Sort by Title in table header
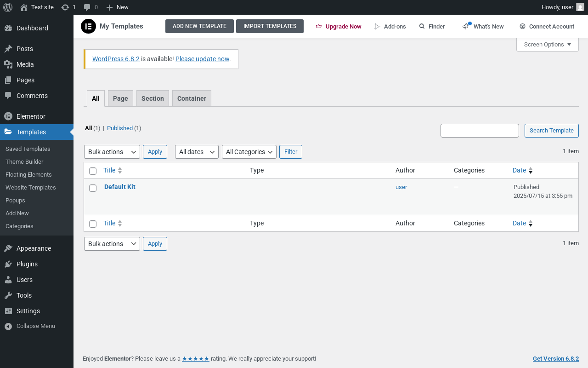Image resolution: width=588 pixels, height=368 pixels. pos(113,170)
